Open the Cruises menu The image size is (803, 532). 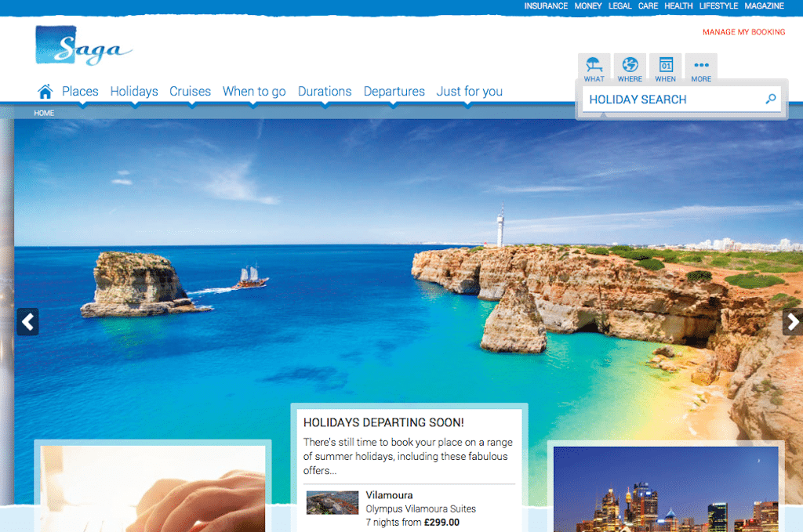coord(190,92)
